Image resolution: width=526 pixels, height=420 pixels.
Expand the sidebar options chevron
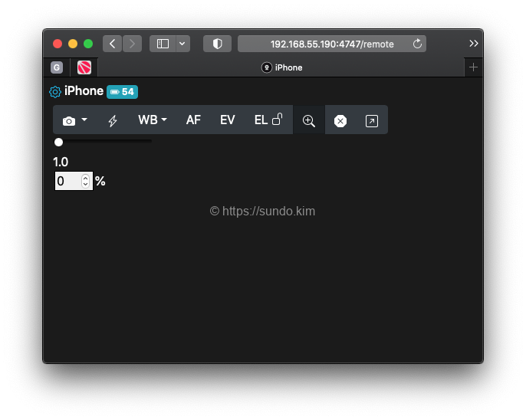(x=182, y=44)
